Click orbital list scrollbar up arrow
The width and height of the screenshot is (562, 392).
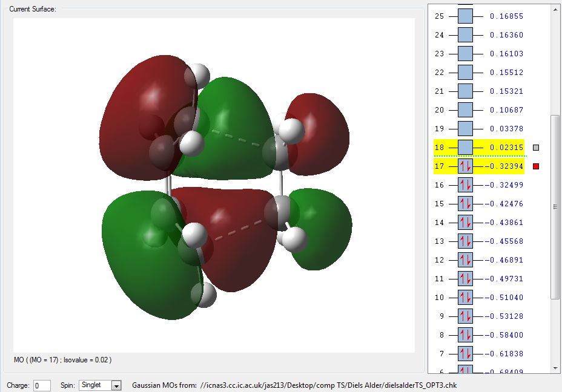555,10
